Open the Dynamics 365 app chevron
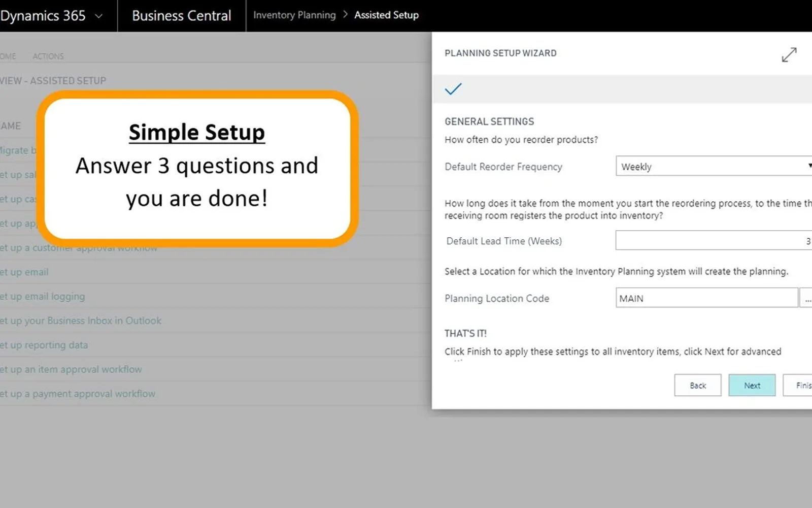The image size is (812, 508). pos(99,16)
